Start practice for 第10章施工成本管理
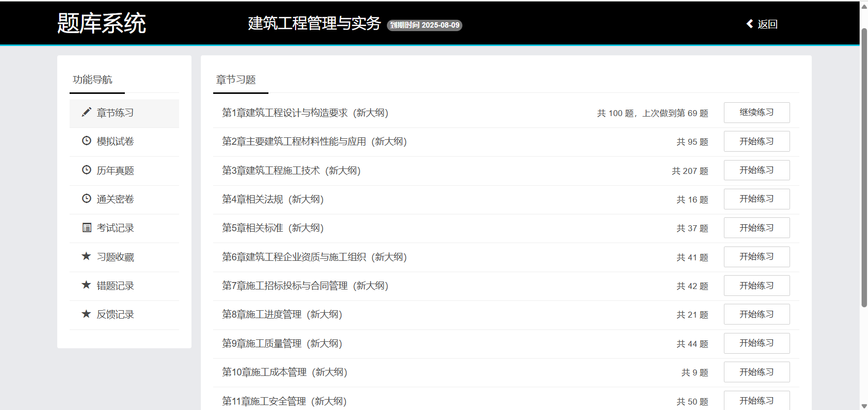Screen dimensions: 868x410 click(756, 372)
